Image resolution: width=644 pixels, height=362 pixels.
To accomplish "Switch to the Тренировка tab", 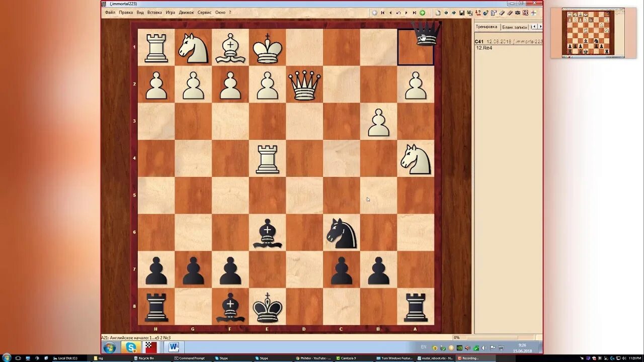I will coord(487,27).
